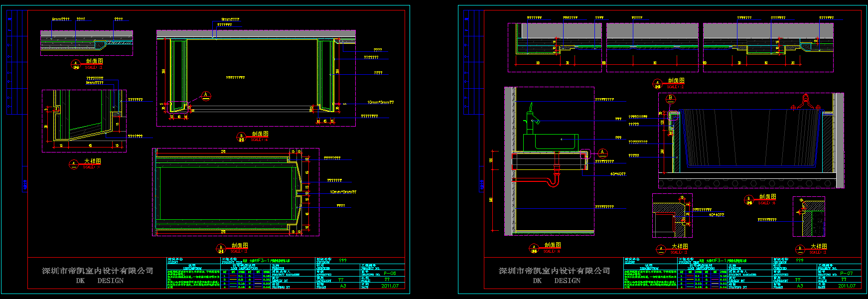868x299 pixels.
Task: Click drawing number P-07 in the title block
Action: pyautogui.click(x=847, y=274)
